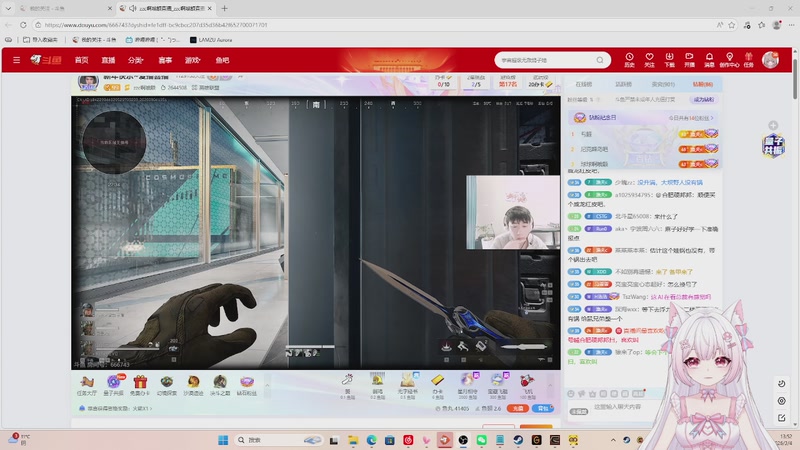Open the emoji picker in chat toolbar
Screen dimensions: 800x450
[x=571, y=394]
